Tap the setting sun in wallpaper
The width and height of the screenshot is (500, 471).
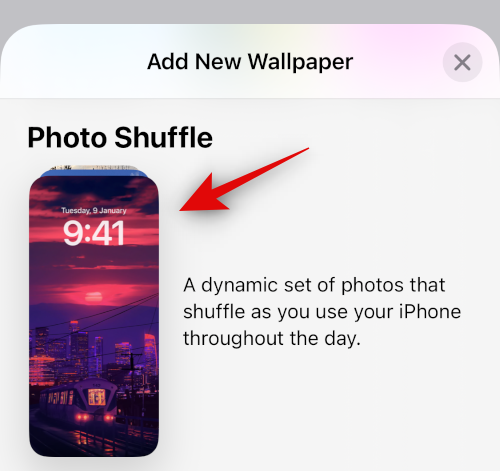coord(94,296)
